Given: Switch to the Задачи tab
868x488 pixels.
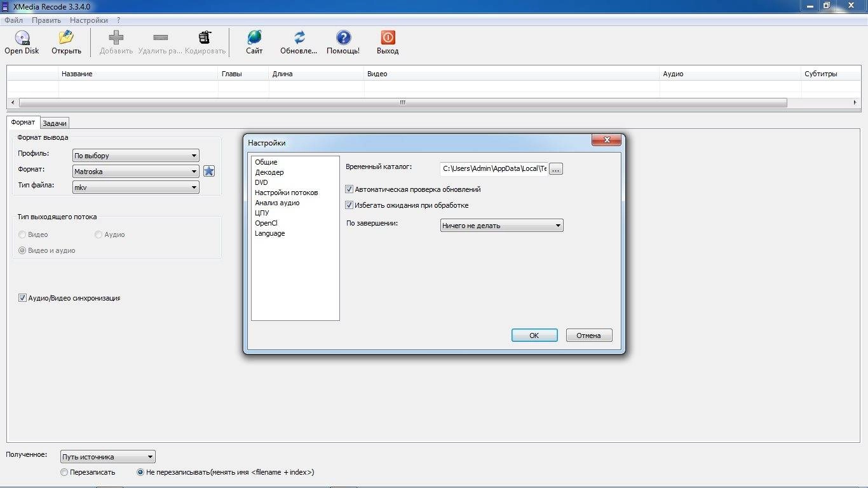Looking at the screenshot, I should [55, 123].
